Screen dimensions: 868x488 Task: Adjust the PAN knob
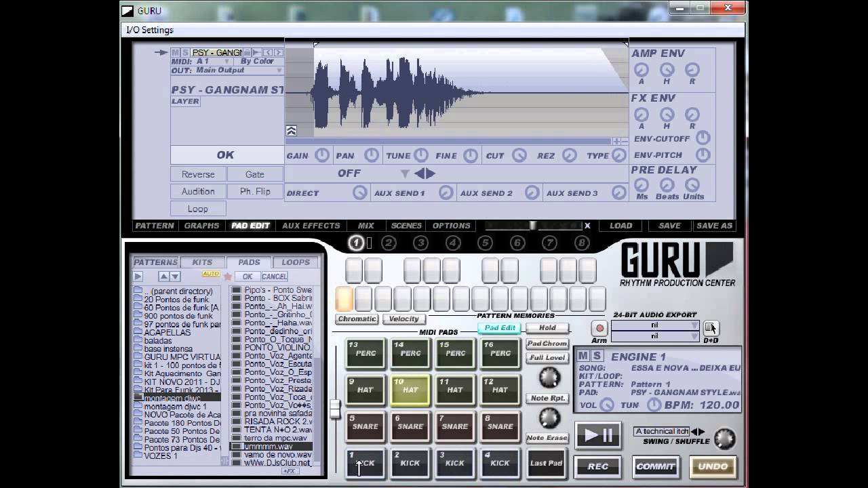tap(371, 155)
